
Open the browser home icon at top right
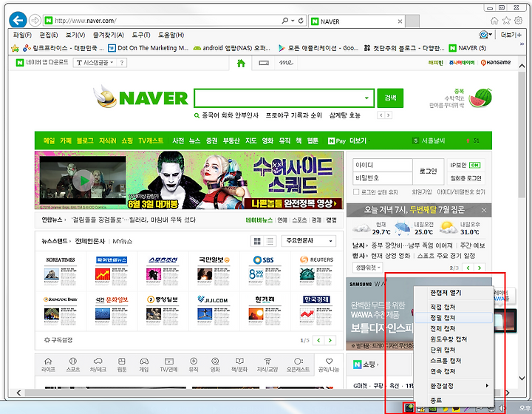(x=494, y=21)
